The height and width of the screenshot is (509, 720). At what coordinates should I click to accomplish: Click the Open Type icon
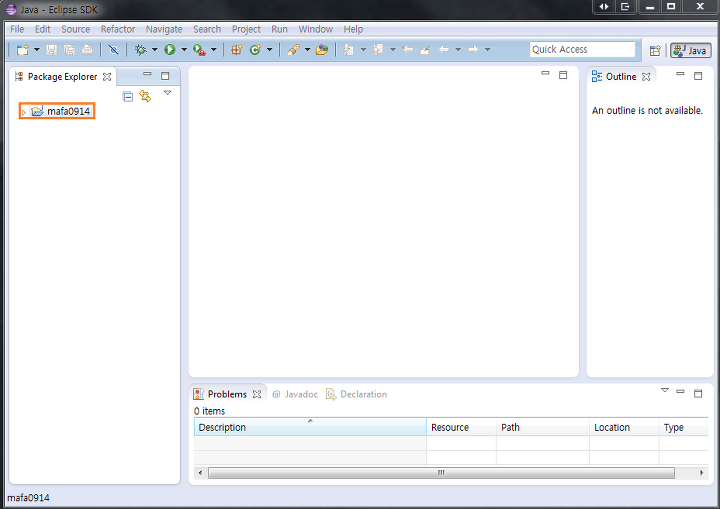[x=322, y=50]
